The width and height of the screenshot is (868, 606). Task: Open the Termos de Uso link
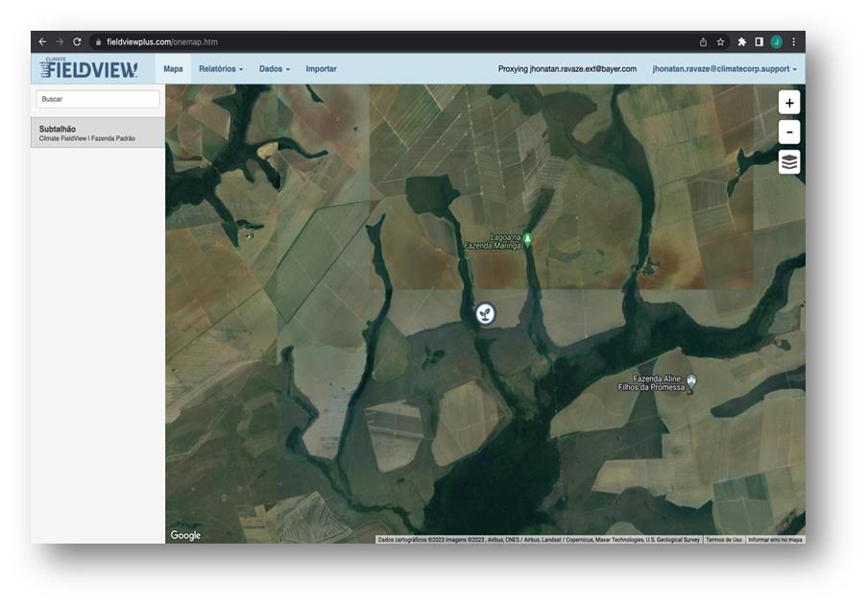(724, 540)
